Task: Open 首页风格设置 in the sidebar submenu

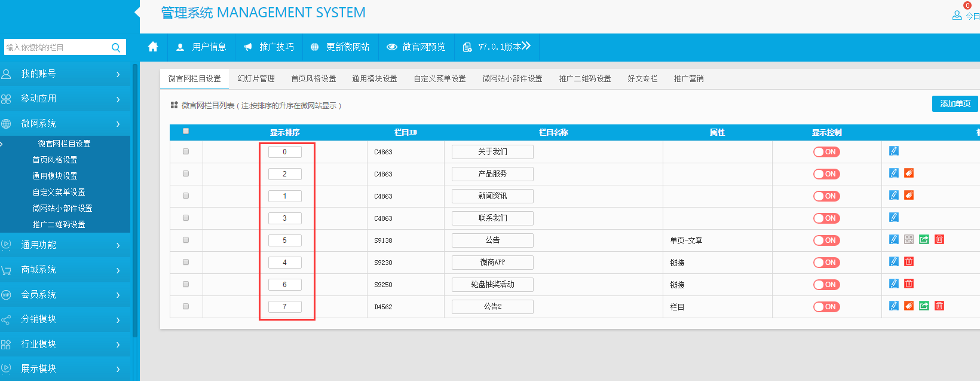Action: click(55, 160)
